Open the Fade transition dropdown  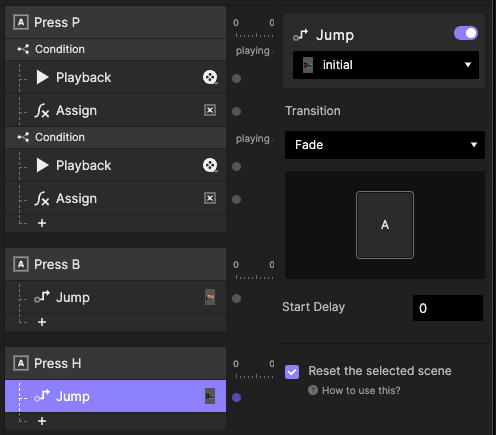(385, 145)
